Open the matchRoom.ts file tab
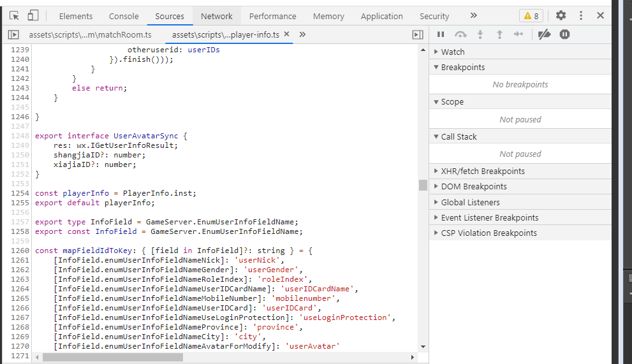The image size is (632, 364). (x=91, y=34)
